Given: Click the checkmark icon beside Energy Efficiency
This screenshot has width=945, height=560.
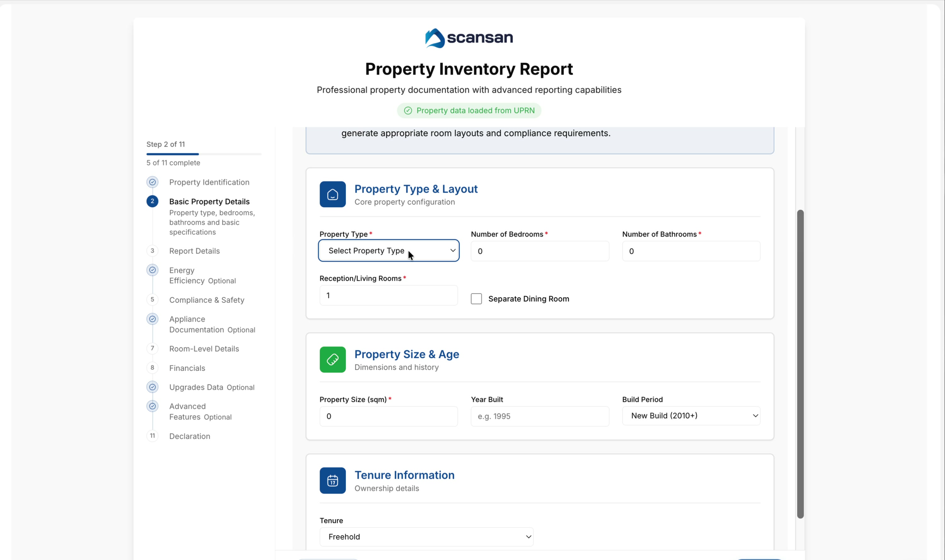Looking at the screenshot, I should 152,270.
